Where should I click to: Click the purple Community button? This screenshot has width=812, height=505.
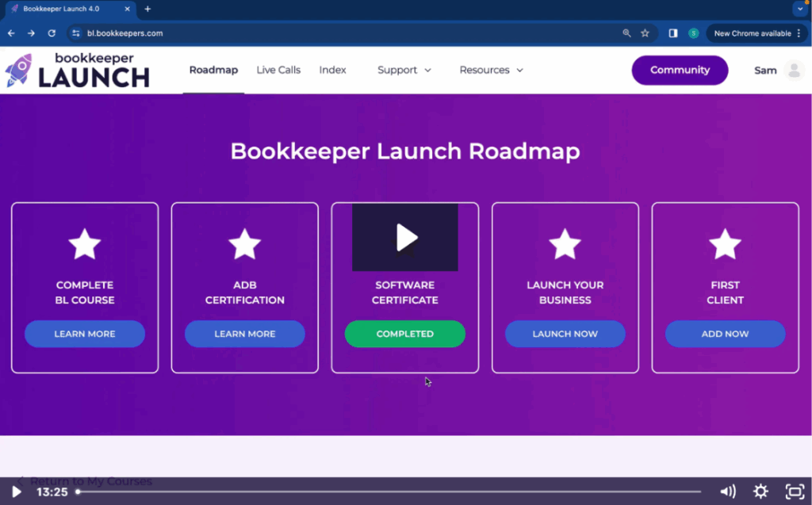pyautogui.click(x=680, y=70)
